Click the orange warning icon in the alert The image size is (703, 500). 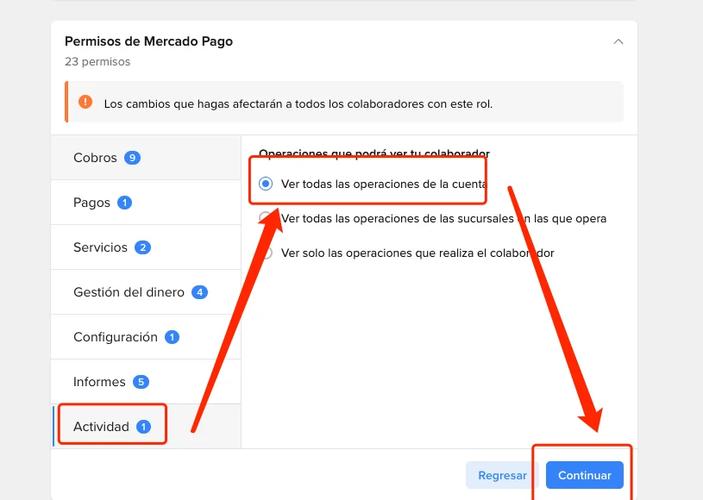point(85,102)
